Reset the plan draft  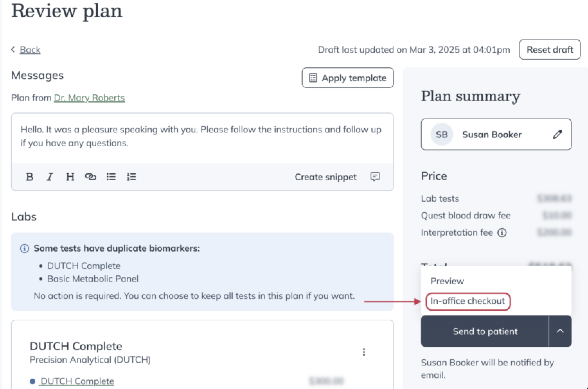[550, 50]
